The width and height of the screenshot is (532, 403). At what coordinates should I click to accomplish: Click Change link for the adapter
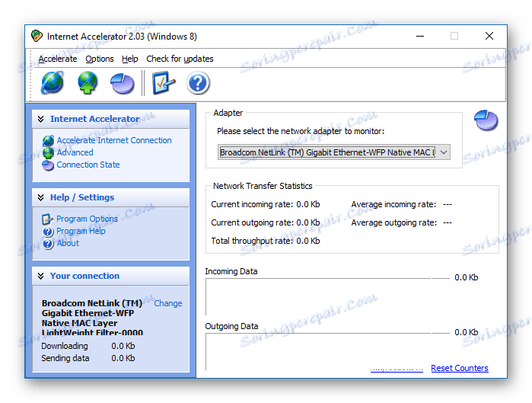pyautogui.click(x=168, y=303)
